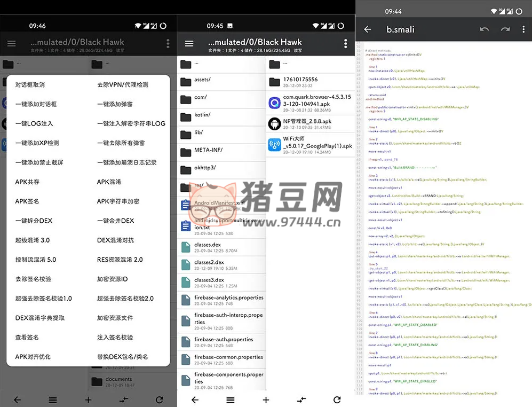Tap 去除VPN/代理检测 menu entry
This screenshot has height=407, width=532.
click(122, 84)
